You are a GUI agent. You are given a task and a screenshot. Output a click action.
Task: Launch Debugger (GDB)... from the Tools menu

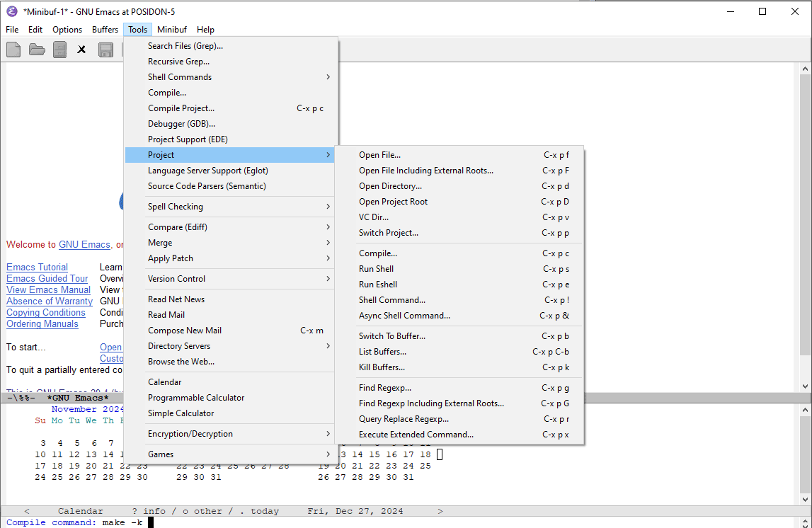click(x=231, y=124)
